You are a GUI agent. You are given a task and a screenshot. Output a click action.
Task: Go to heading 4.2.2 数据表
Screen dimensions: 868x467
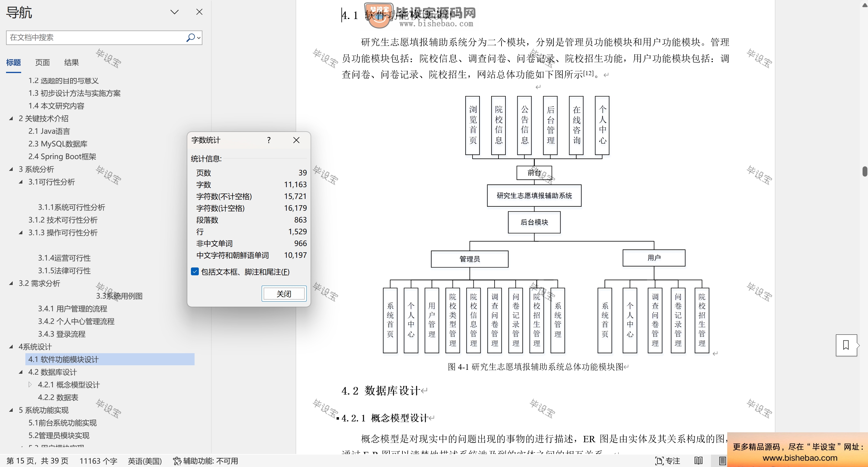click(x=58, y=397)
